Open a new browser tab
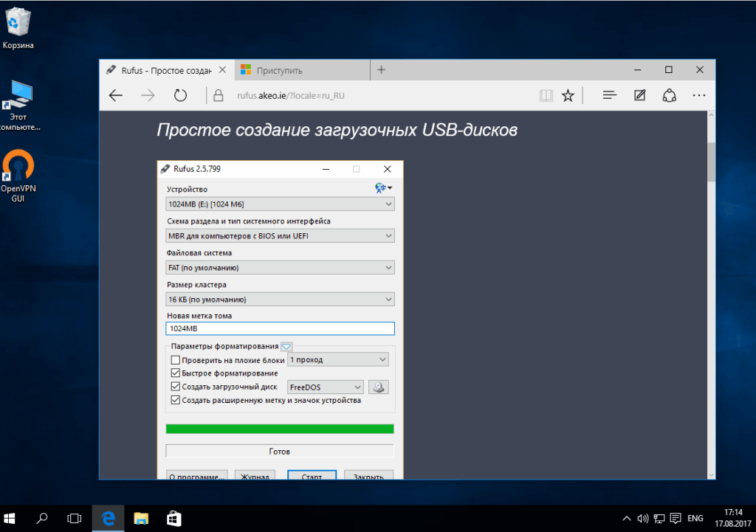This screenshot has height=532, width=756. click(x=382, y=70)
